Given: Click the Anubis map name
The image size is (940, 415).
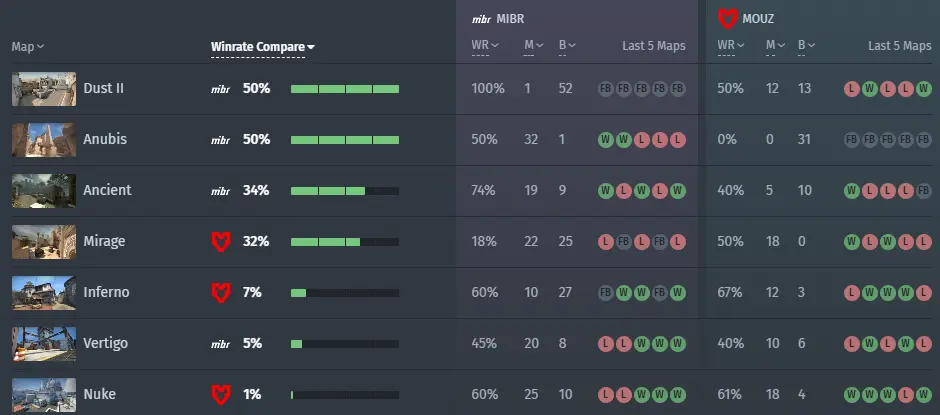Looking at the screenshot, I should click(107, 139).
